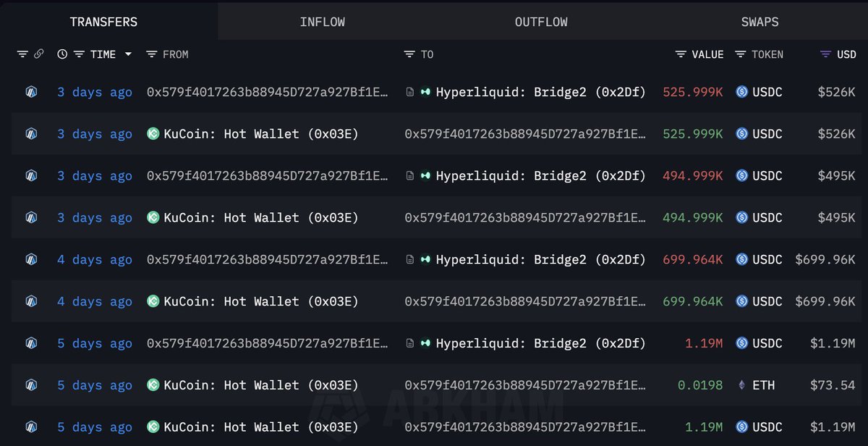The image size is (868, 446).
Task: Click the contract document icon in first row
Action: (410, 92)
